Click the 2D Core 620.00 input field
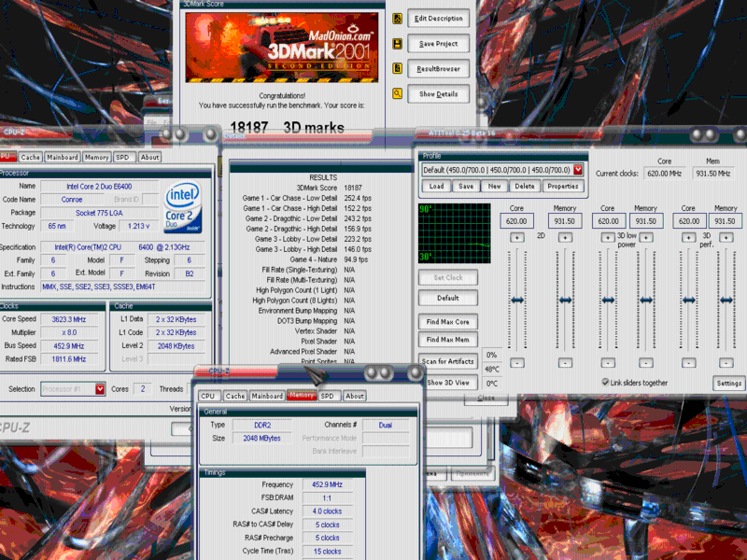The height and width of the screenshot is (560, 747). click(x=517, y=221)
